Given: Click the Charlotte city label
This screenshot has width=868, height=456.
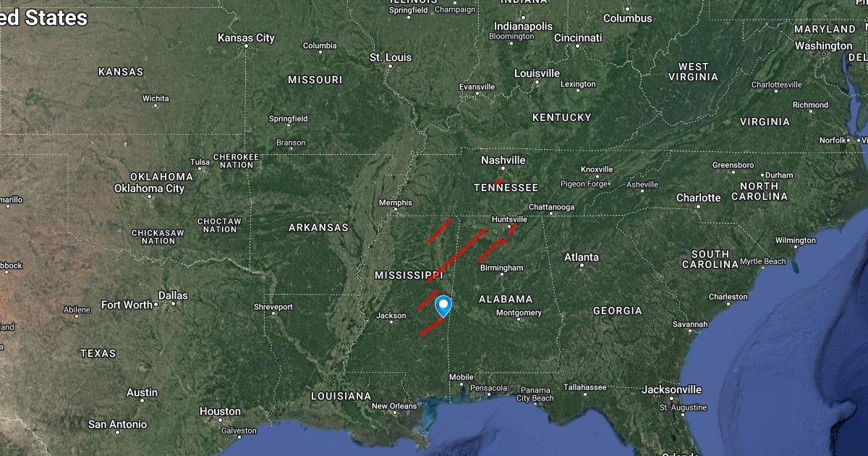Looking at the screenshot, I should [699, 198].
